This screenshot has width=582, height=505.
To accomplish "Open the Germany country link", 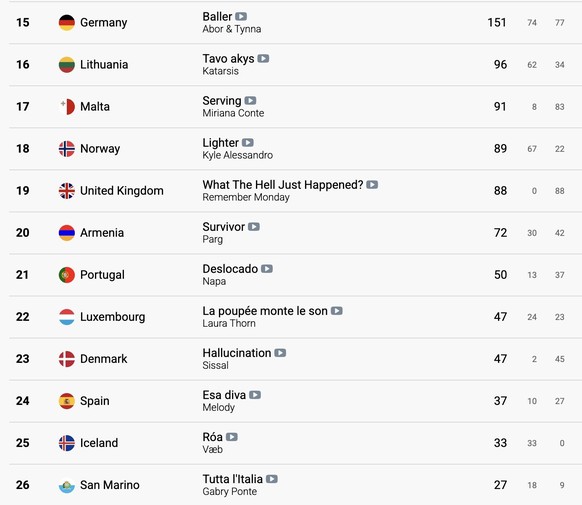I will pyautogui.click(x=104, y=23).
